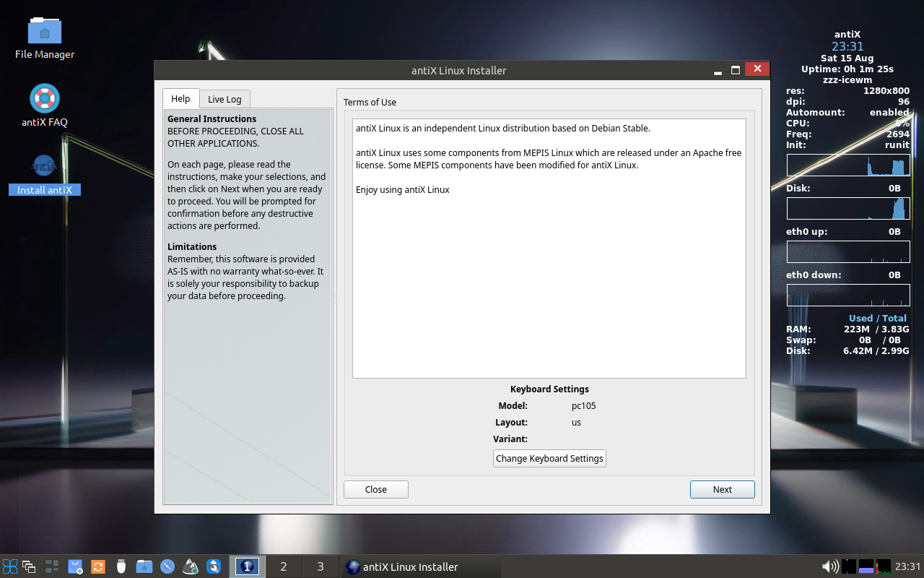
Task: Click the General Instructions heading in Help
Action: click(212, 118)
